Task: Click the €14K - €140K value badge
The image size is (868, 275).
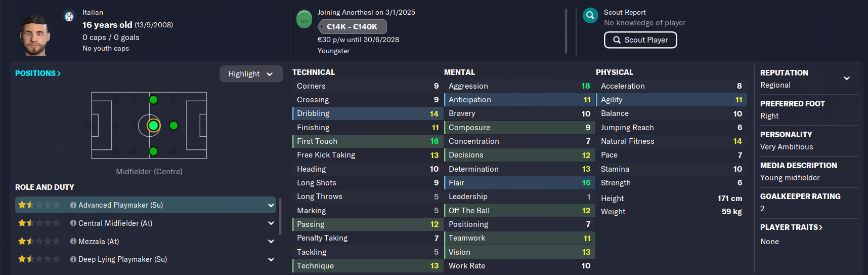Action: tap(352, 26)
